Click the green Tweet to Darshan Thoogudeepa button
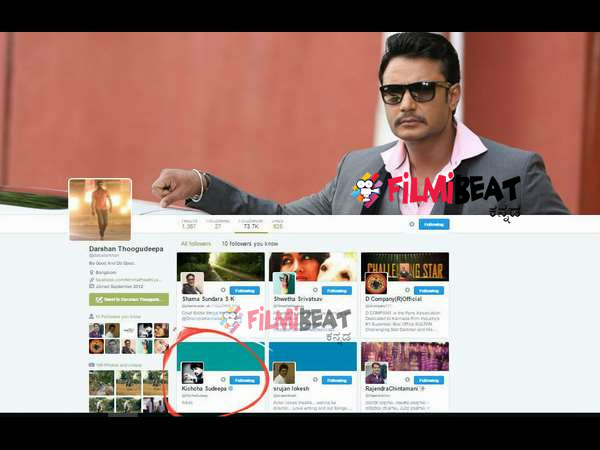The height and width of the screenshot is (450, 600). point(129,299)
